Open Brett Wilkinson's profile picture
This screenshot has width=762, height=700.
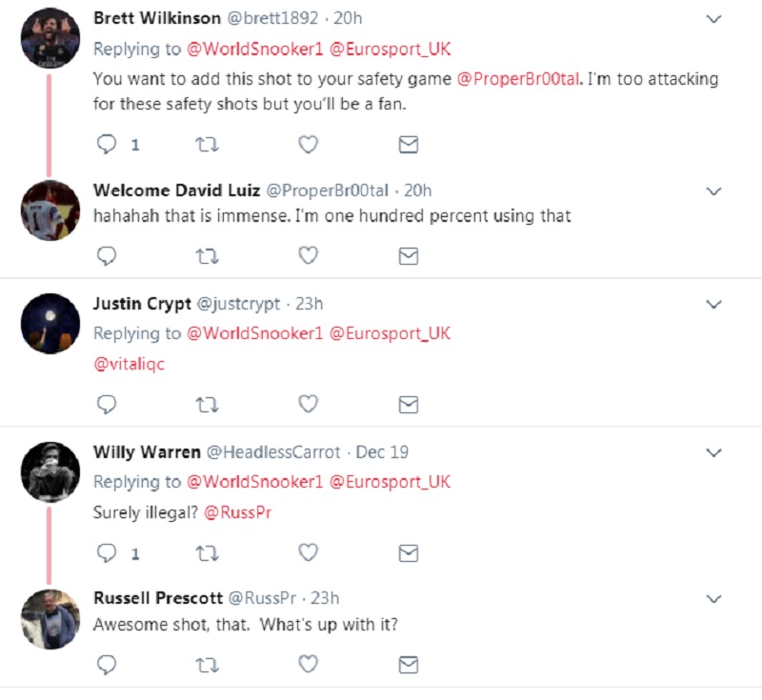click(50, 38)
